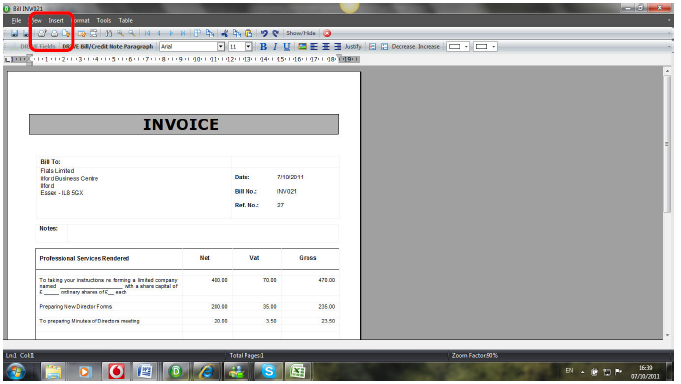Open Word from the taskbar

(x=145, y=371)
